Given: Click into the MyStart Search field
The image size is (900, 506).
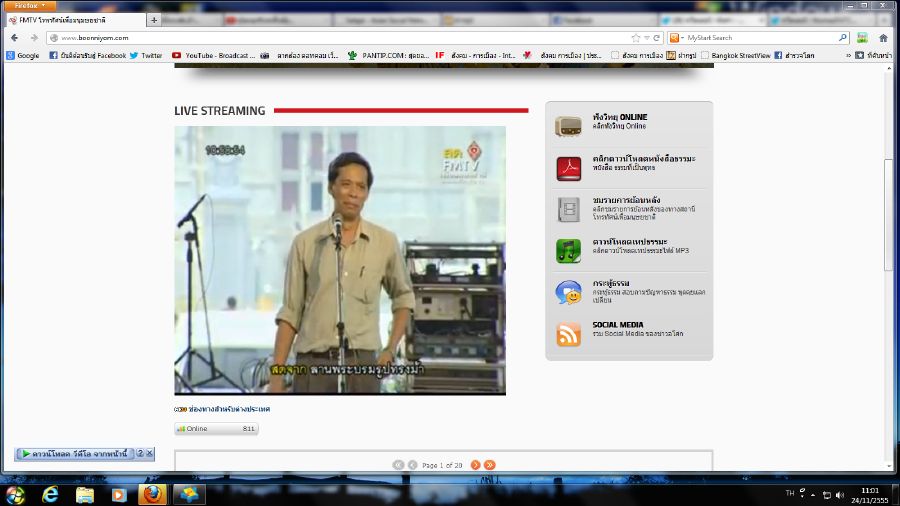Looking at the screenshot, I should point(761,38).
